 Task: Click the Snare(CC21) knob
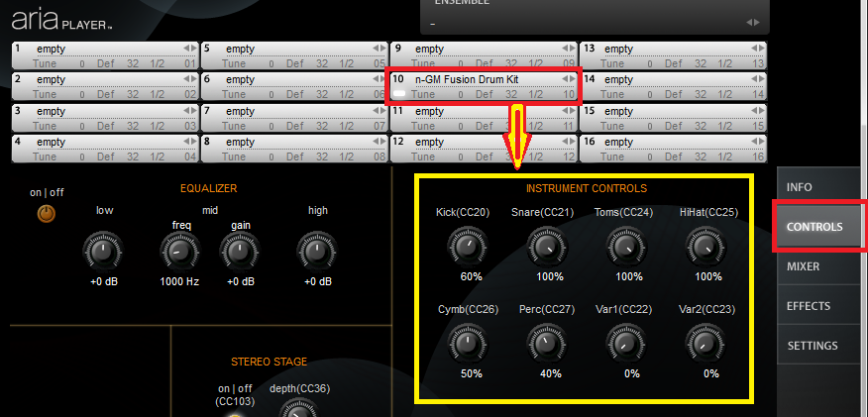click(546, 247)
